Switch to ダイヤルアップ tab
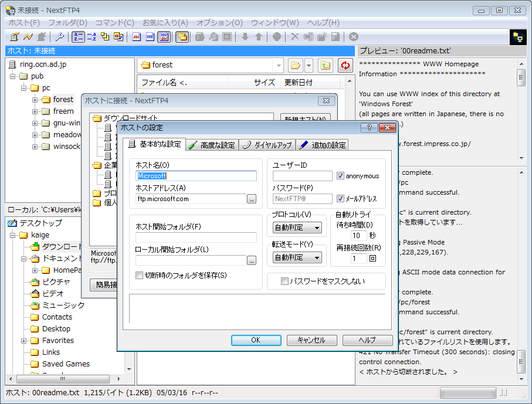The height and width of the screenshot is (404, 532). pyautogui.click(x=267, y=145)
